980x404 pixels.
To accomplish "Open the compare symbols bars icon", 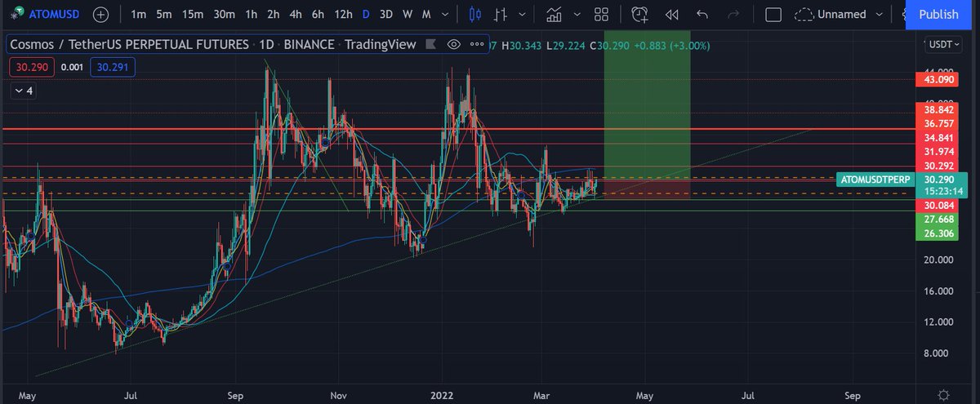I will pyautogui.click(x=501, y=15).
